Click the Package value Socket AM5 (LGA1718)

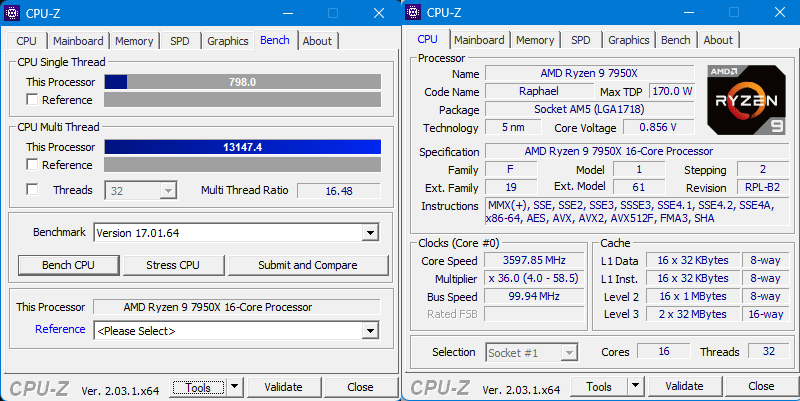pyautogui.click(x=589, y=109)
